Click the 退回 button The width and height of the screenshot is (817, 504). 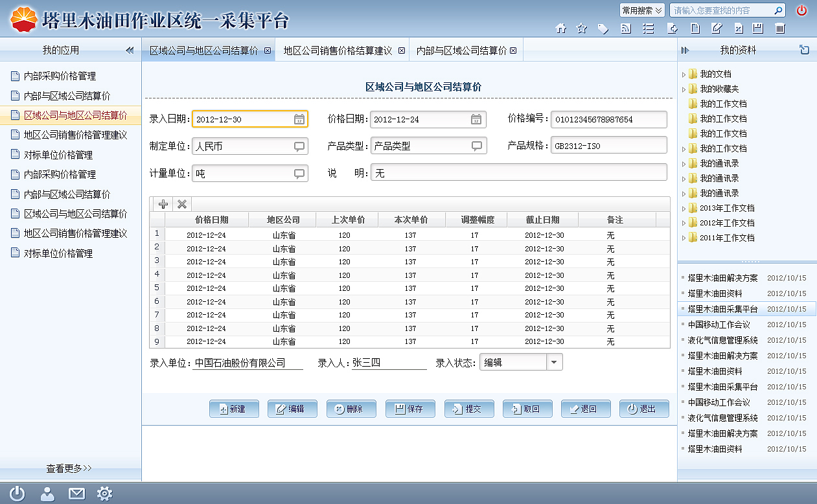[x=586, y=409]
